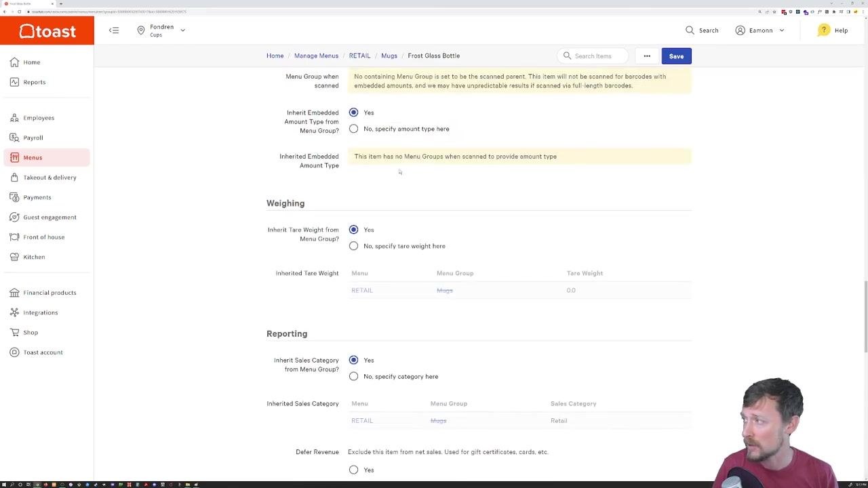Screen dimensions: 868x488
Task: Open the Fondren Cups location dropdown
Action: pyautogui.click(x=161, y=30)
